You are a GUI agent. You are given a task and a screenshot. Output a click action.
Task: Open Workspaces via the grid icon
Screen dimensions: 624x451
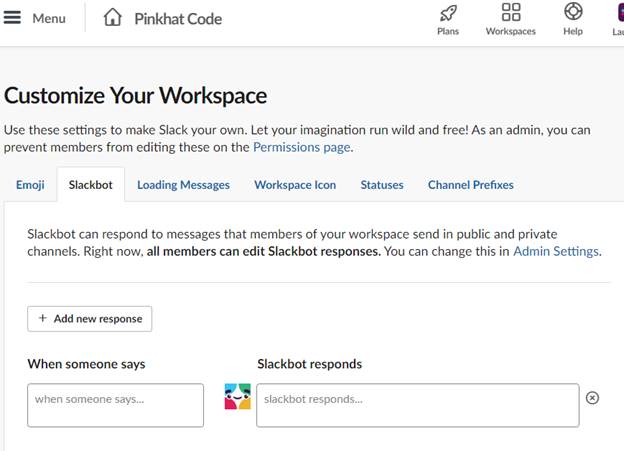[511, 12]
